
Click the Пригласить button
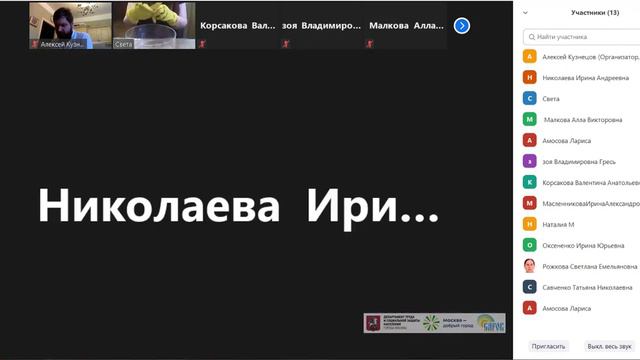coord(548,346)
